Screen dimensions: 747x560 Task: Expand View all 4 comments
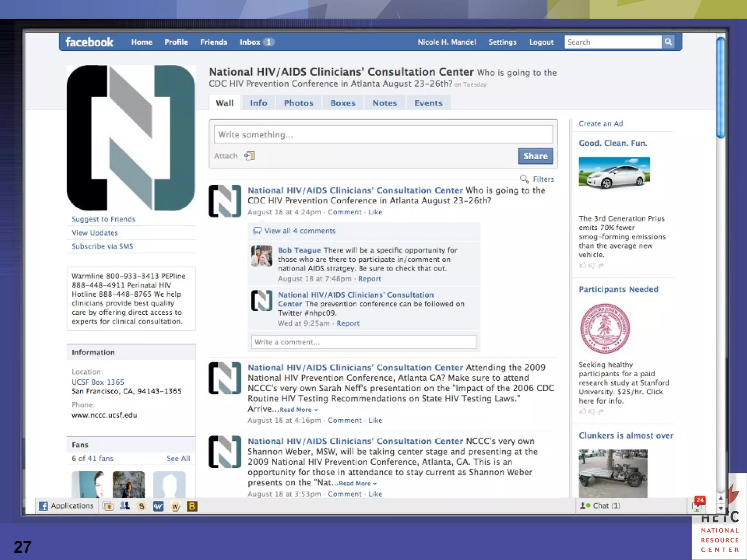point(299,231)
